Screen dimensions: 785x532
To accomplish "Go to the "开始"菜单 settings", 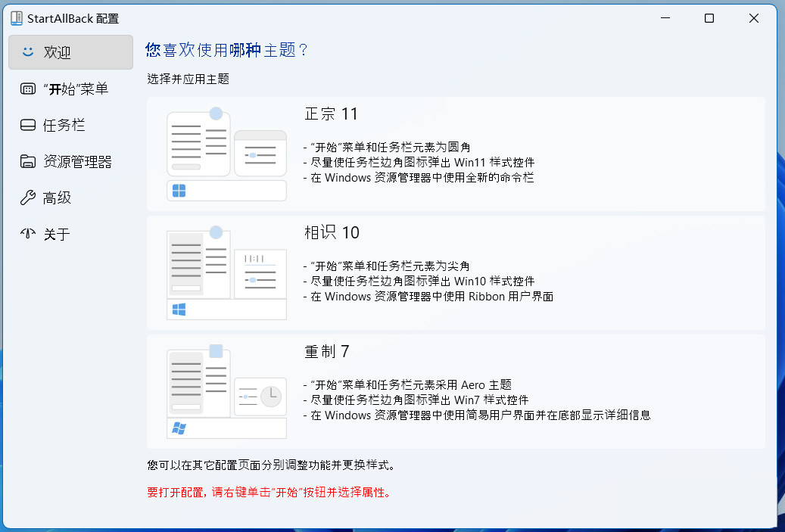I will tap(70, 89).
